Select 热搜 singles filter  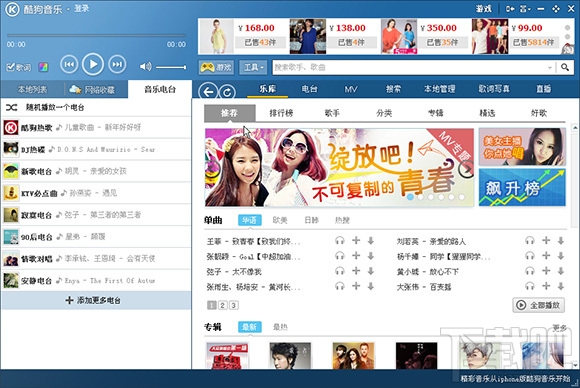coord(342,220)
